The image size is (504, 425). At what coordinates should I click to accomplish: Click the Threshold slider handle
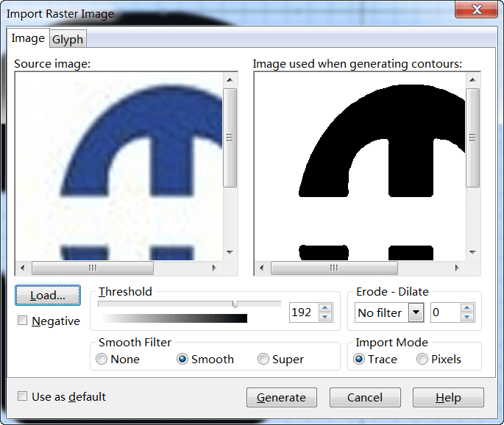[235, 304]
